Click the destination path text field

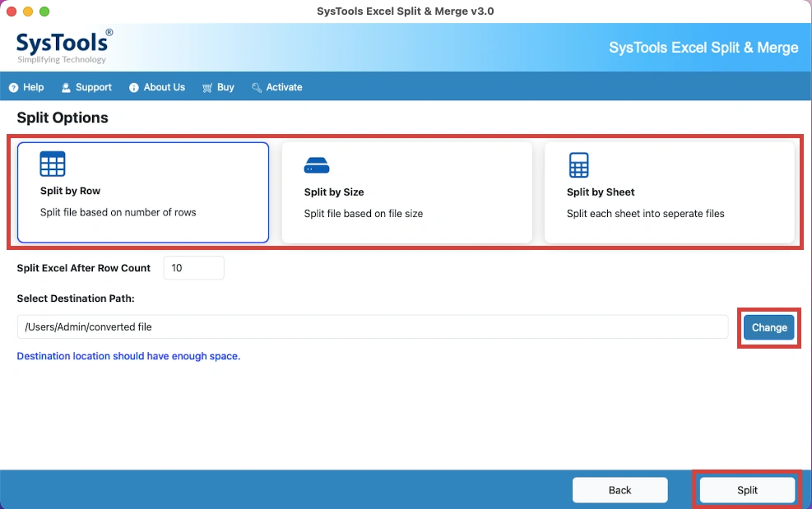pyautogui.click(x=373, y=326)
